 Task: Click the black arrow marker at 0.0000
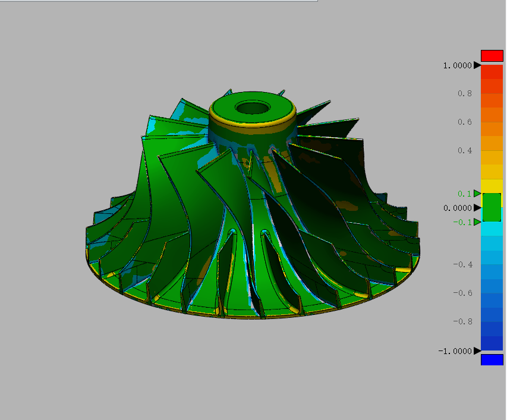pos(477,207)
